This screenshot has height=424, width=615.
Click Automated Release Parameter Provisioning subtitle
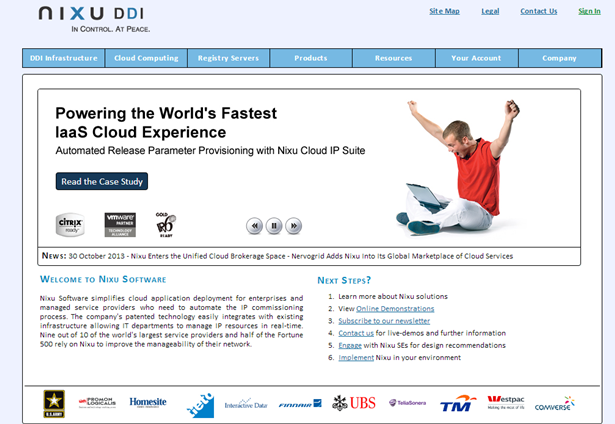tap(210, 151)
